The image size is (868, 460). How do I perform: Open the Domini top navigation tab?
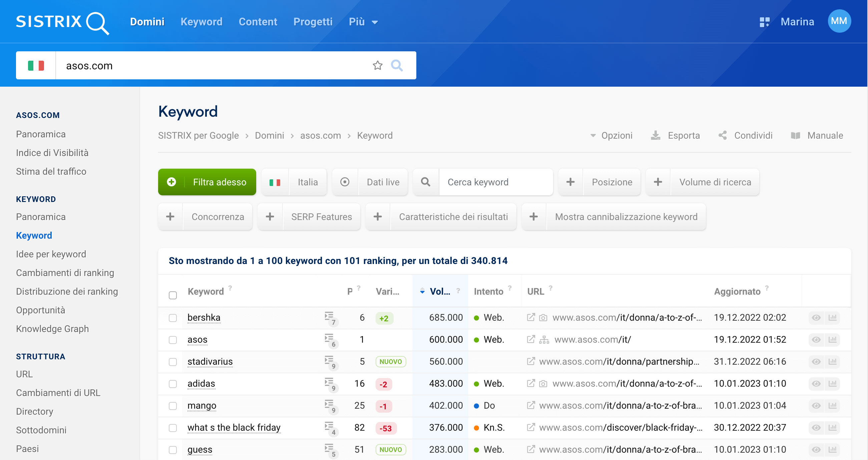(147, 22)
